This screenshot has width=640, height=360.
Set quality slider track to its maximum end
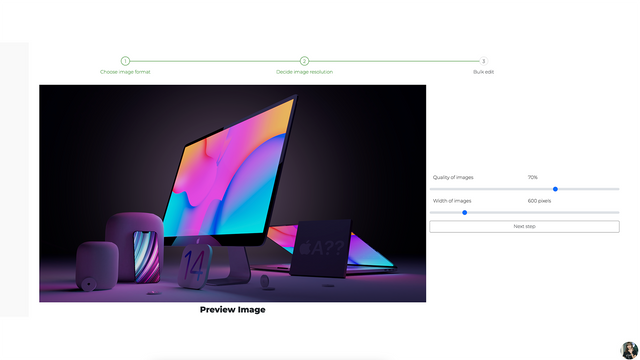tap(618, 189)
